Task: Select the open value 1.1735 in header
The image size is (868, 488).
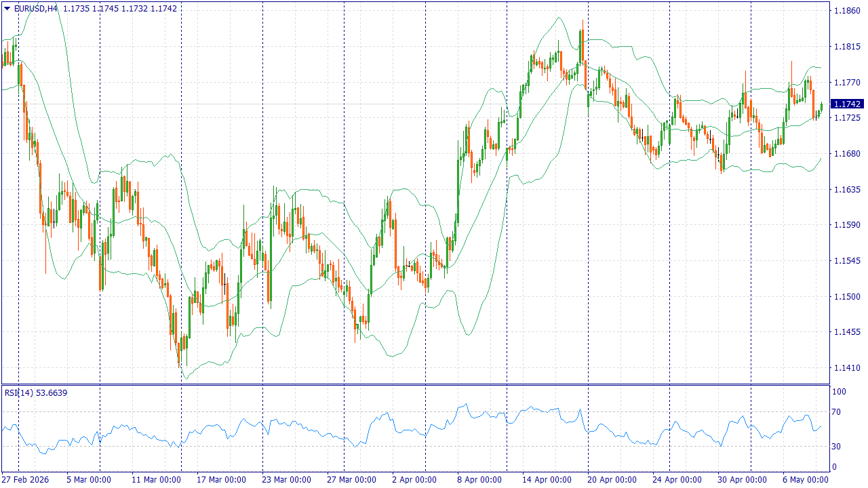Action: tap(75, 8)
